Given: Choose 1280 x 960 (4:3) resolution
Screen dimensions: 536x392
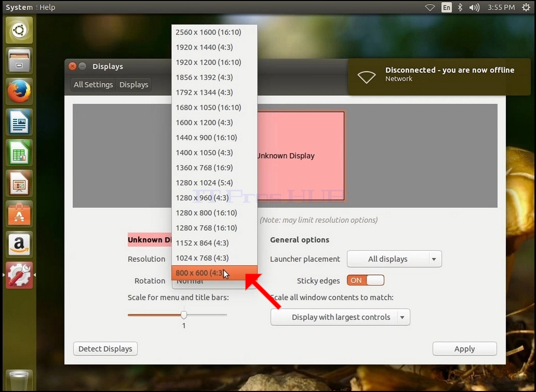Looking at the screenshot, I should tap(214, 198).
